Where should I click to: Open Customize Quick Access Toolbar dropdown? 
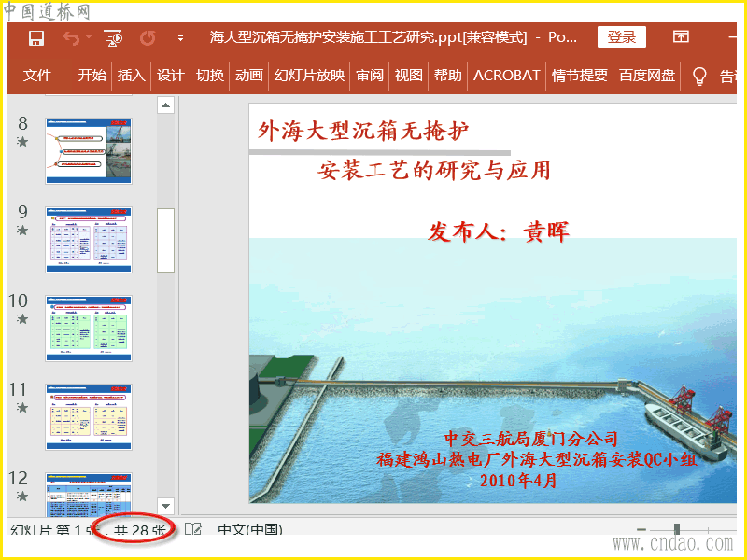(180, 38)
